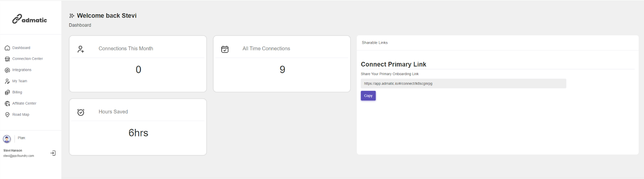Screen dimensions: 644x179
Task: Click the Integrations icon in sidebar
Action: [x=7, y=70]
